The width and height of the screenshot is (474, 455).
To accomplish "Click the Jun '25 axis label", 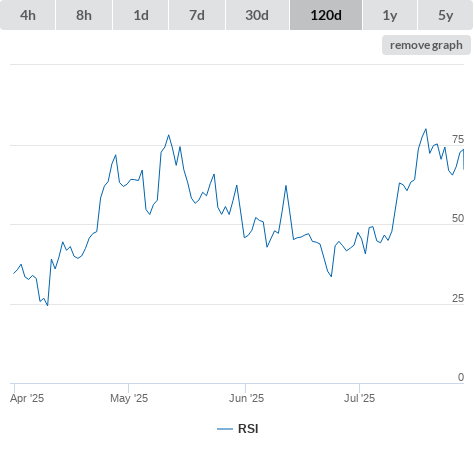I will pyautogui.click(x=246, y=398).
